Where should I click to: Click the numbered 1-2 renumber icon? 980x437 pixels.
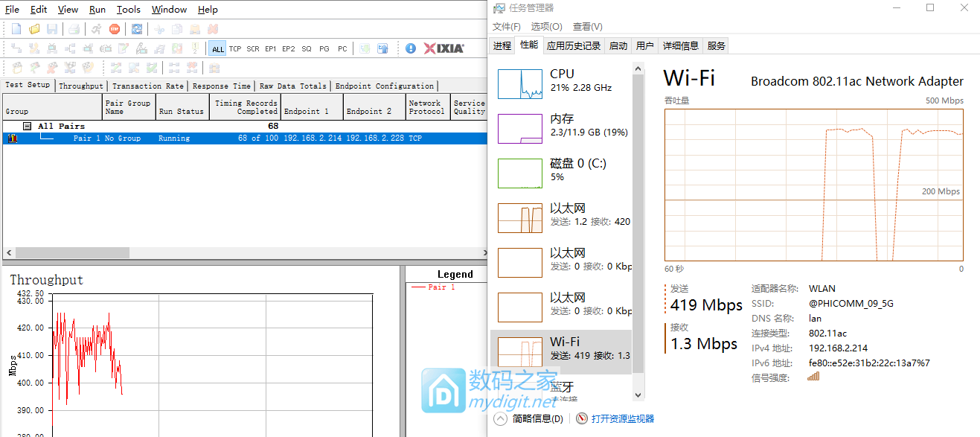(195, 48)
